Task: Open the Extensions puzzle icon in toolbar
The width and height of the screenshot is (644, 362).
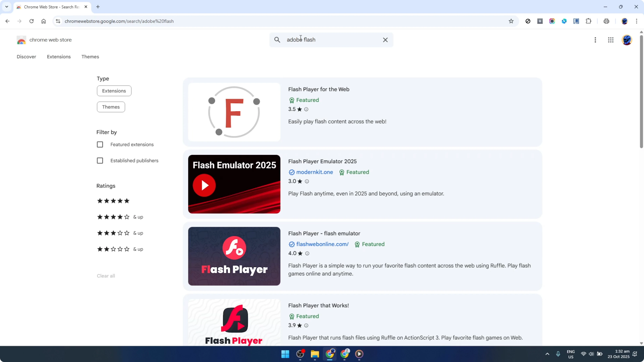Action: click(x=589, y=21)
